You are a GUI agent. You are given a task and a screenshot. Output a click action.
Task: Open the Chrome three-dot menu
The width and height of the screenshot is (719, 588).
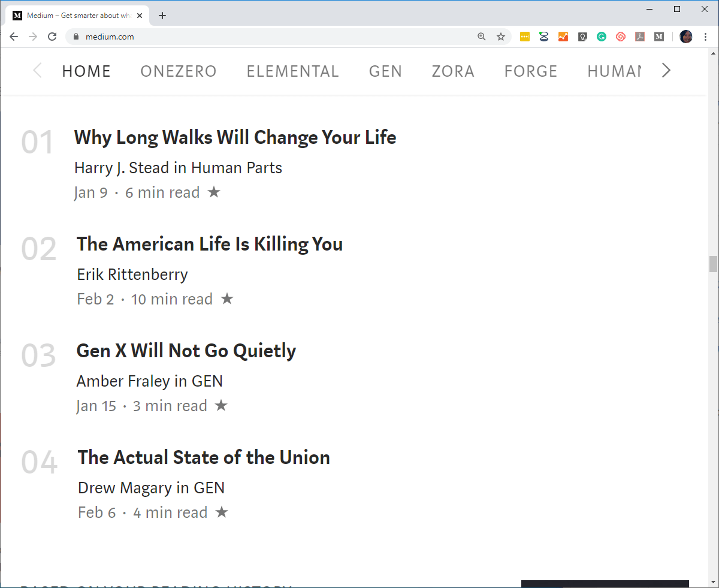[x=706, y=37]
